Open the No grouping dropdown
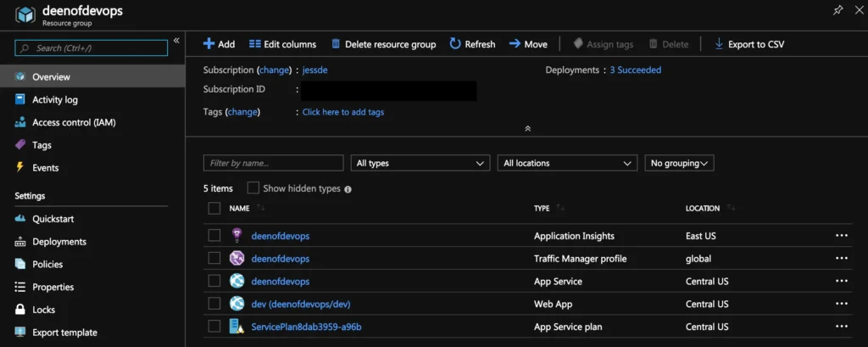The height and width of the screenshot is (347, 868). coord(679,163)
